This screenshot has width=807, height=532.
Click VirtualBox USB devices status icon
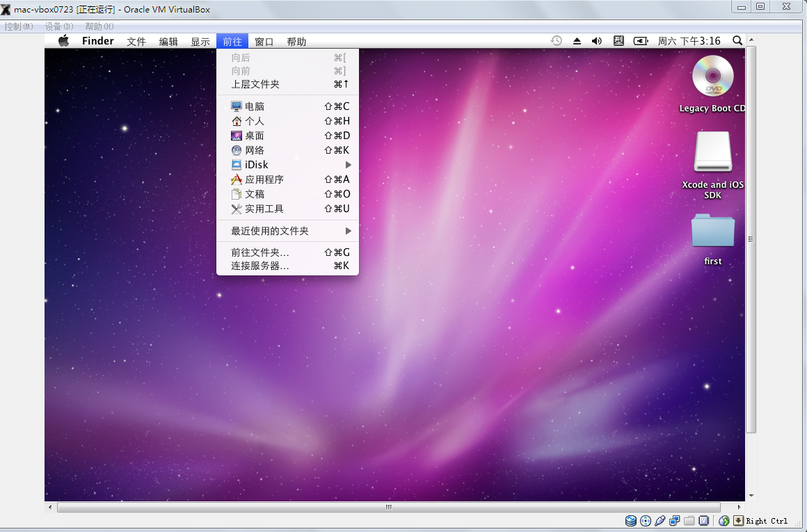660,521
